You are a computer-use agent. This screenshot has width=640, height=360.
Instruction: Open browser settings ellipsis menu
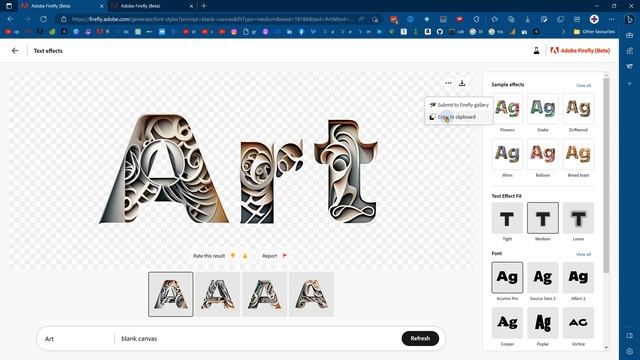click(x=611, y=19)
